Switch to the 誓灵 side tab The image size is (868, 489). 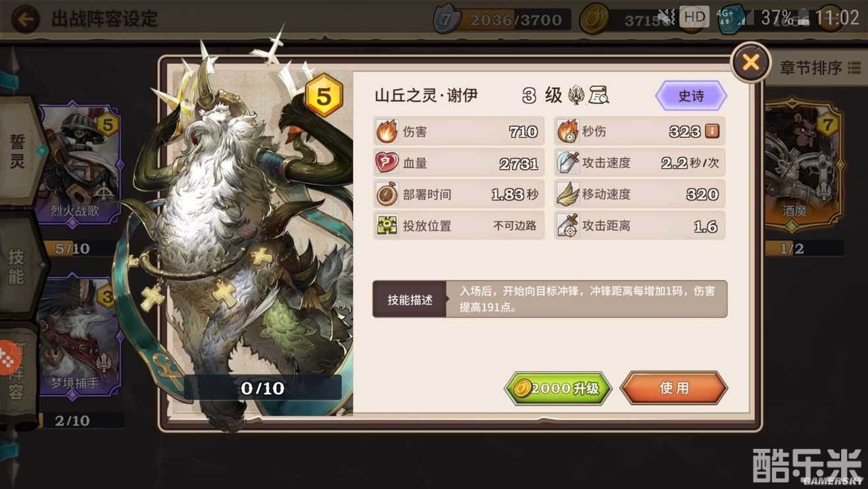(x=18, y=151)
